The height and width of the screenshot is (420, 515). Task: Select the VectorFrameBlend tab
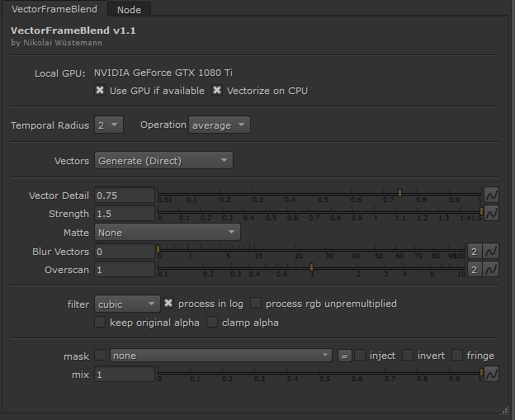coord(54,9)
